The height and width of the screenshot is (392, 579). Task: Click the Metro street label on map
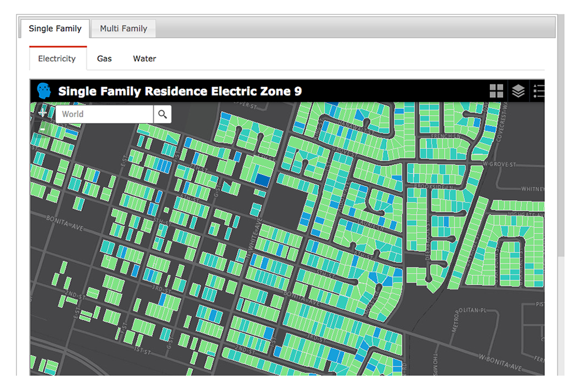coord(455,323)
